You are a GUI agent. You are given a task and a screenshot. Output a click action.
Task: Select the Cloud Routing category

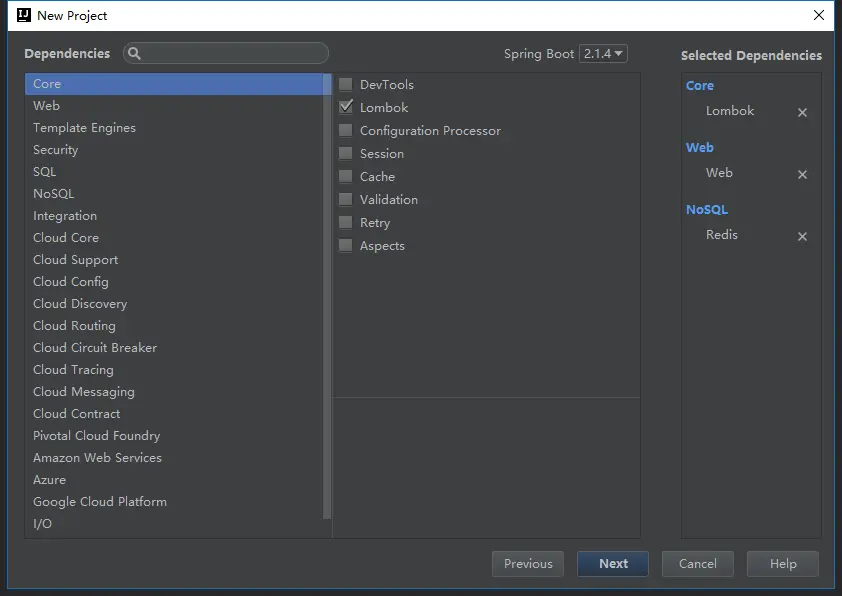tap(174, 326)
